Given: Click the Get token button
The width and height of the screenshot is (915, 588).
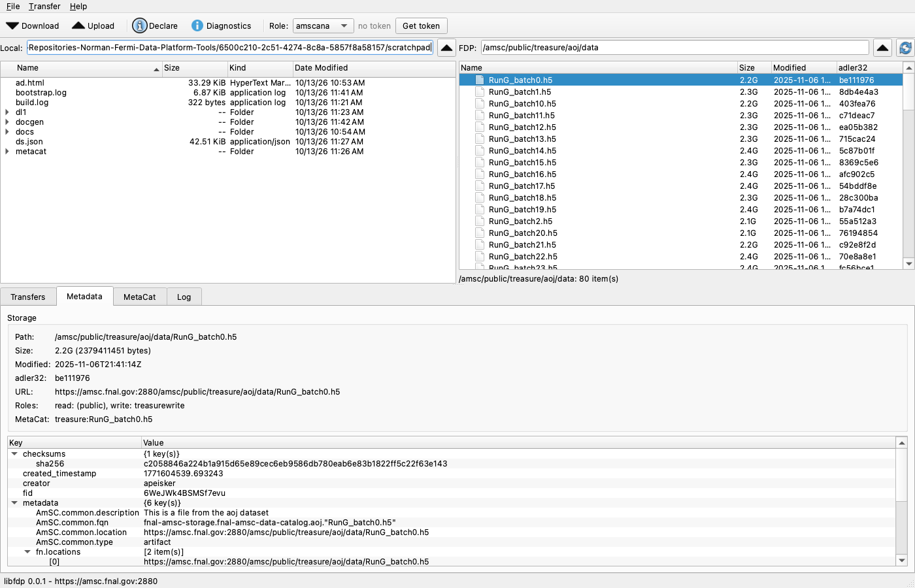Looking at the screenshot, I should click(x=422, y=26).
